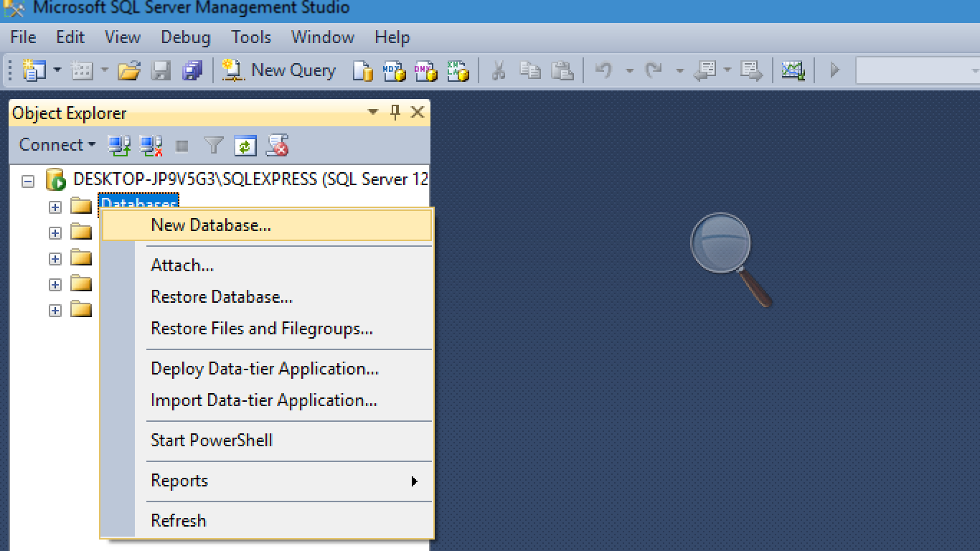This screenshot has width=980, height=551.
Task: Click the Start Debugging play icon
Action: pyautogui.click(x=834, y=70)
